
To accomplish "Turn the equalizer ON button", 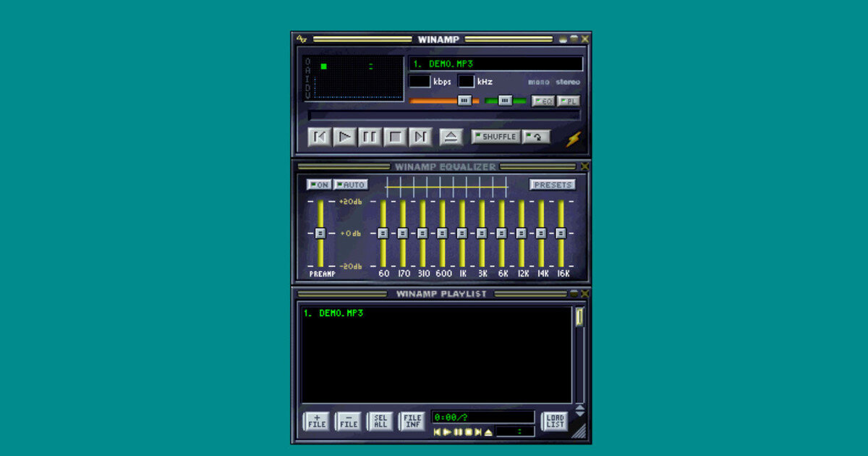I will pyautogui.click(x=318, y=185).
